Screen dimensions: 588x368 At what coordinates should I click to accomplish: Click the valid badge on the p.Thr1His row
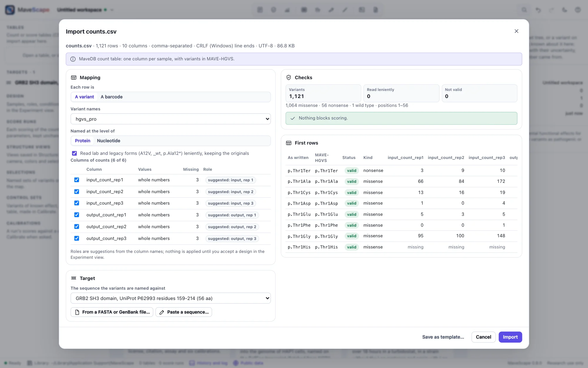(x=352, y=247)
